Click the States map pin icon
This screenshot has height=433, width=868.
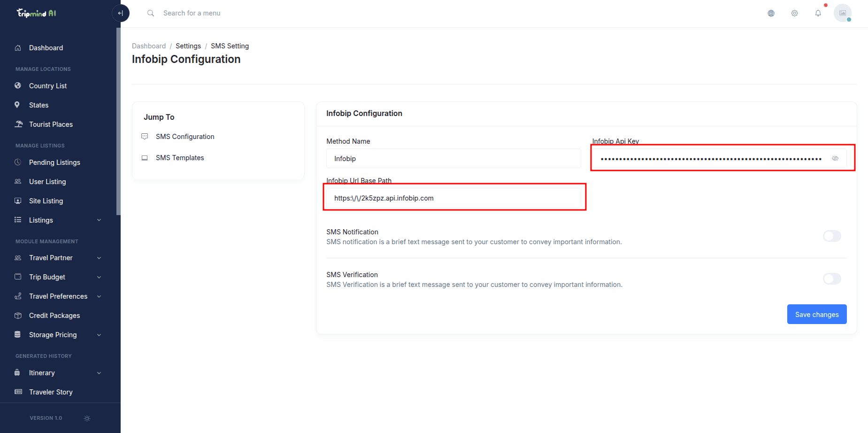click(x=17, y=105)
